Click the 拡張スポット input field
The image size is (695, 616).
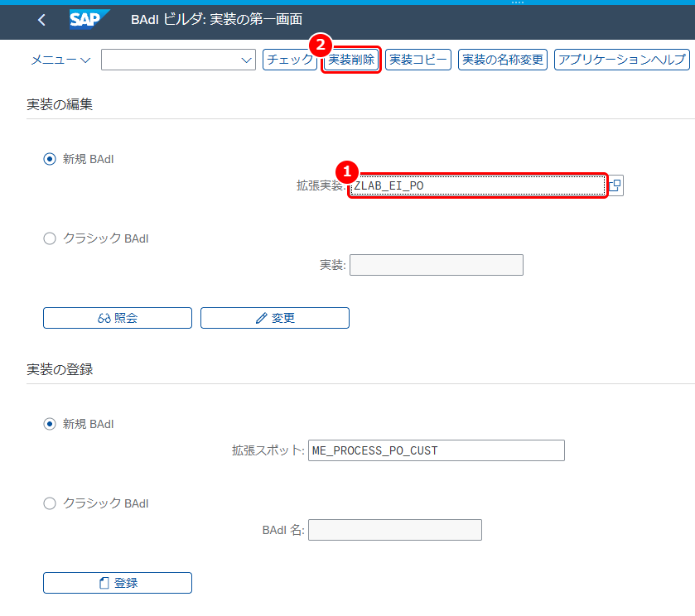[437, 450]
